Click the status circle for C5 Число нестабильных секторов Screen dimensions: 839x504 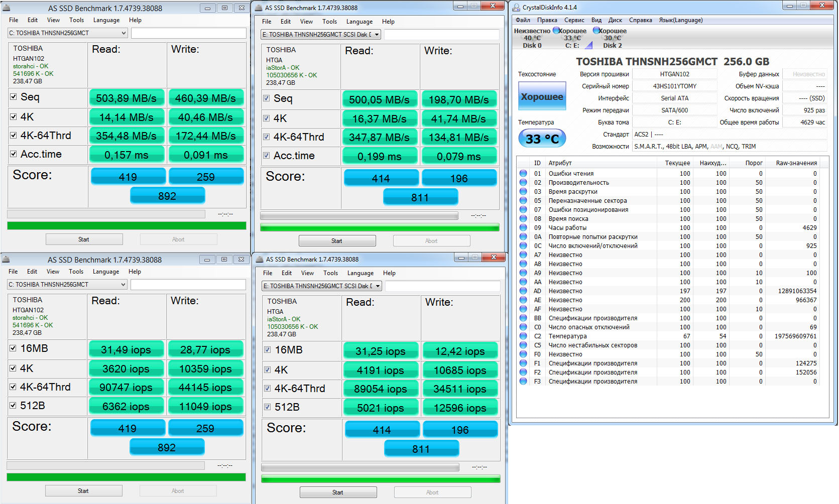523,345
